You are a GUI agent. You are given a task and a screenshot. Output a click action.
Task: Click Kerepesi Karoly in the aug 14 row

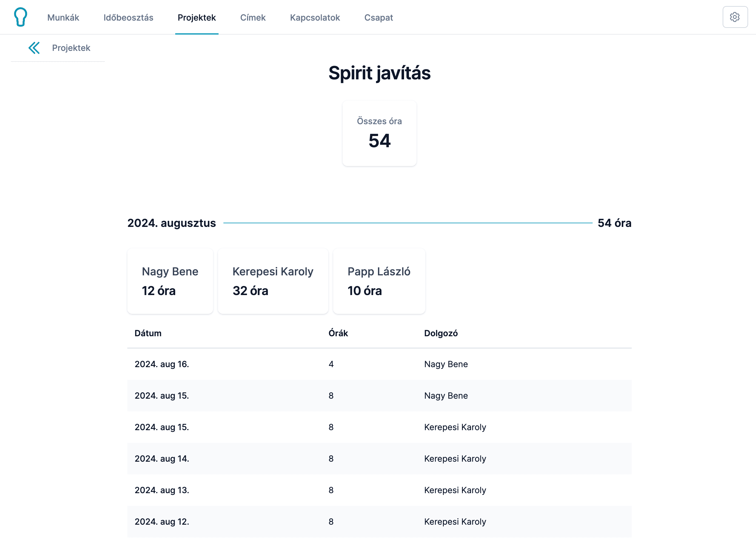[x=455, y=459]
